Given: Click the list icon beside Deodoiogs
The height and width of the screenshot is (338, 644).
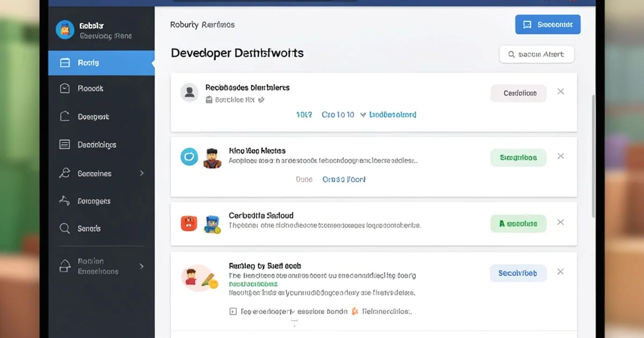Looking at the screenshot, I should click(x=65, y=144).
